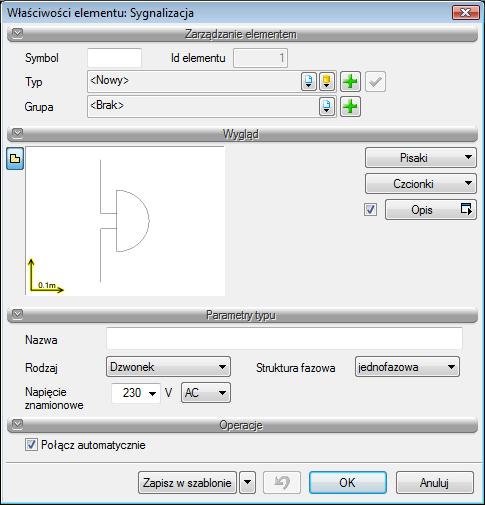485x505 pixels.
Task: Close the Właściwości elementu dialog
Action: click(465, 13)
